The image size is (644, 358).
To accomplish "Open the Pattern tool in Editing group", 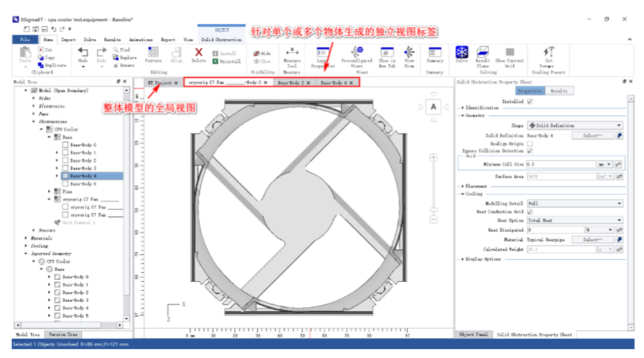I will click(x=153, y=55).
